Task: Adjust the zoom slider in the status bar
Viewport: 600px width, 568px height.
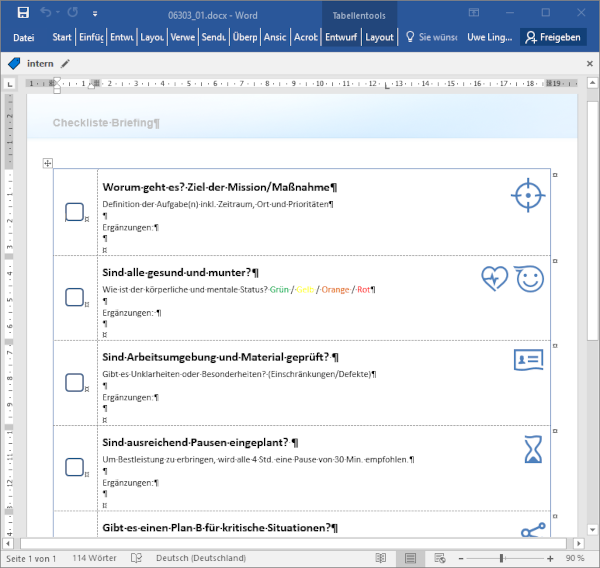Action: pos(501,558)
